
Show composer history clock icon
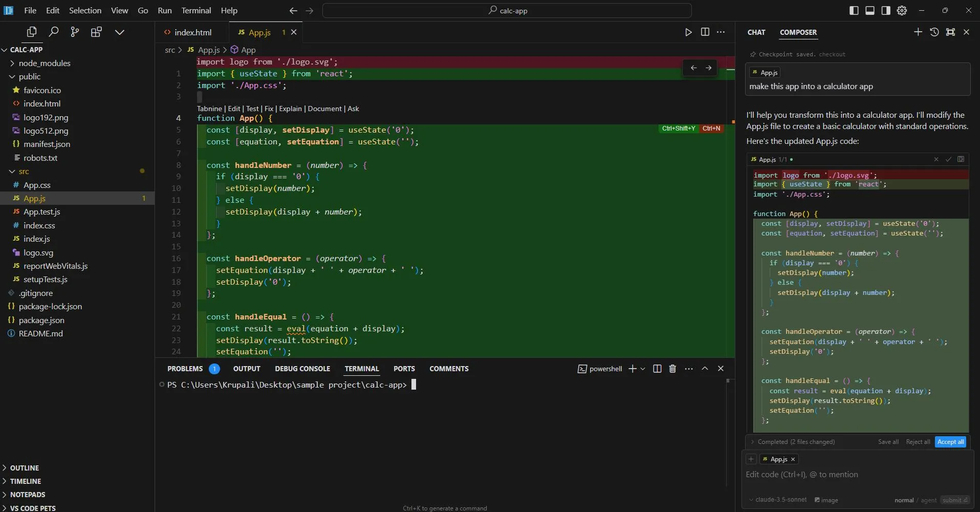click(x=934, y=32)
